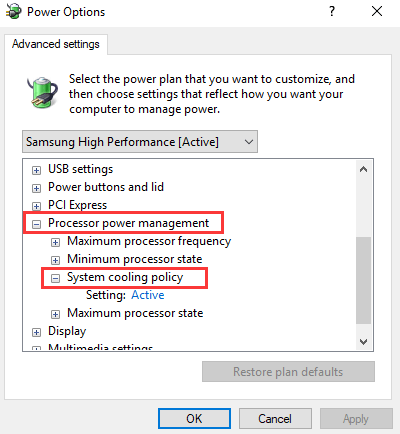Expand Power buttons and lid
The image size is (400, 434).
[x=36, y=188]
